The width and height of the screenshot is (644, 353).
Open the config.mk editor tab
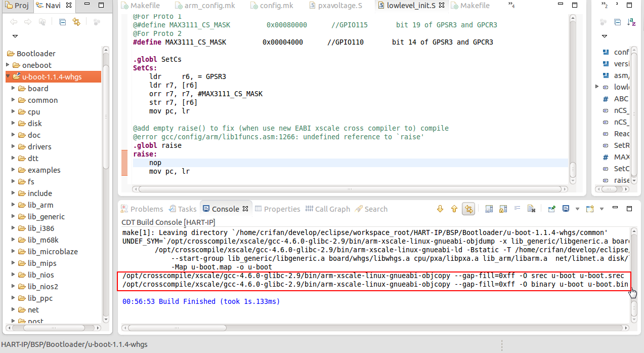(271, 6)
